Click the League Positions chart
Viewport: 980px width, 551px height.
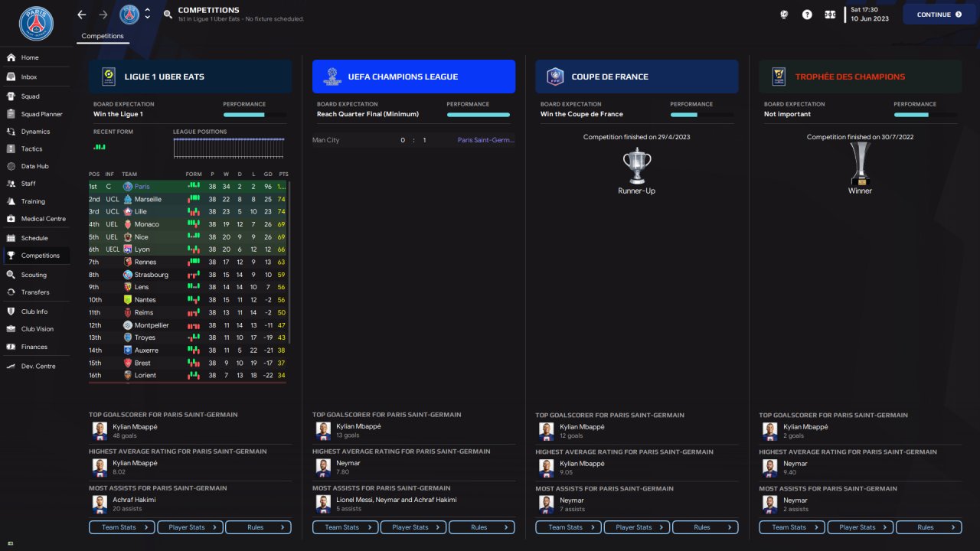pos(229,148)
